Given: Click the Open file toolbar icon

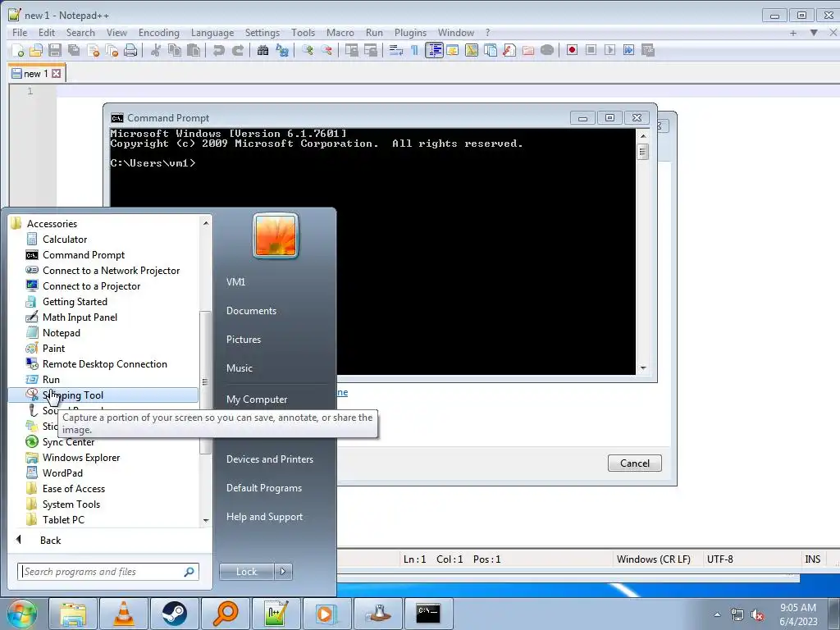Looking at the screenshot, I should tap(36, 50).
